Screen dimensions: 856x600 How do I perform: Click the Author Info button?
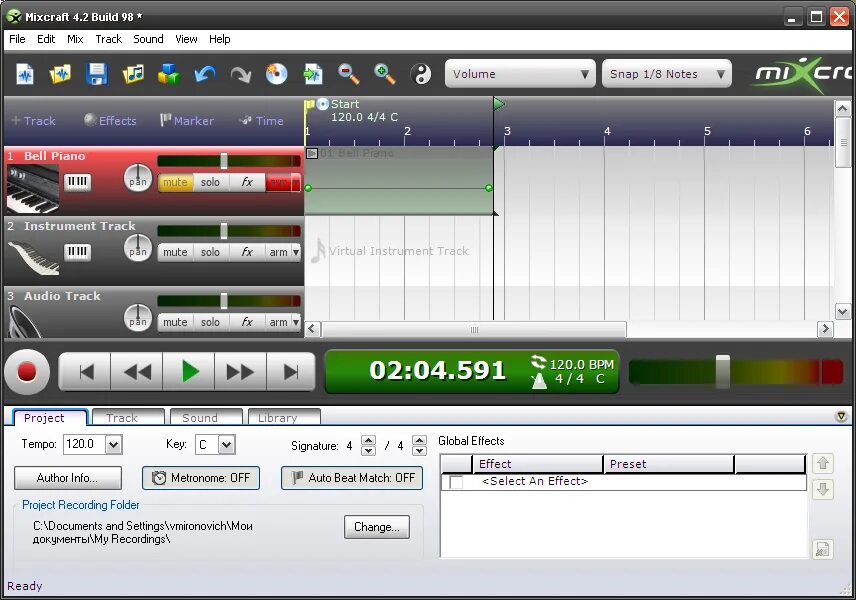[x=67, y=478]
